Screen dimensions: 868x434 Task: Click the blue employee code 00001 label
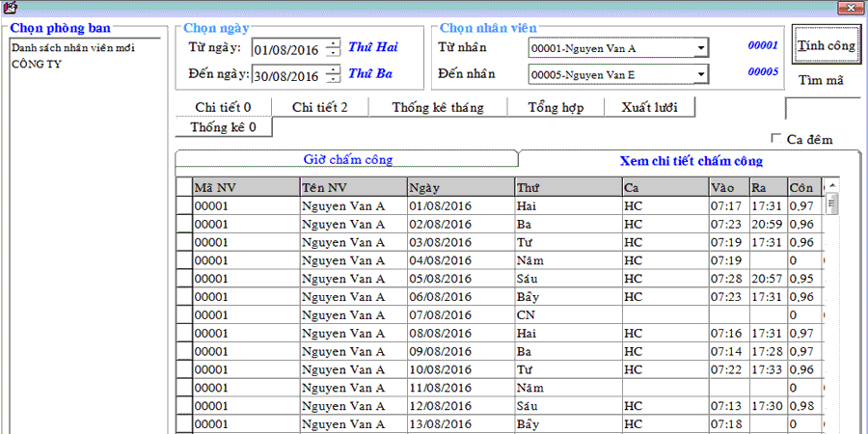tap(764, 46)
